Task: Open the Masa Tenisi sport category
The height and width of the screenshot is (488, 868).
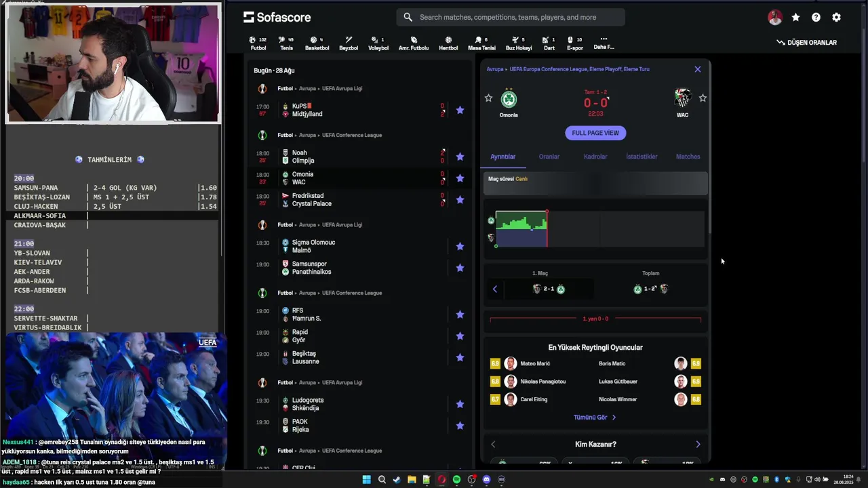Action: pyautogui.click(x=481, y=43)
